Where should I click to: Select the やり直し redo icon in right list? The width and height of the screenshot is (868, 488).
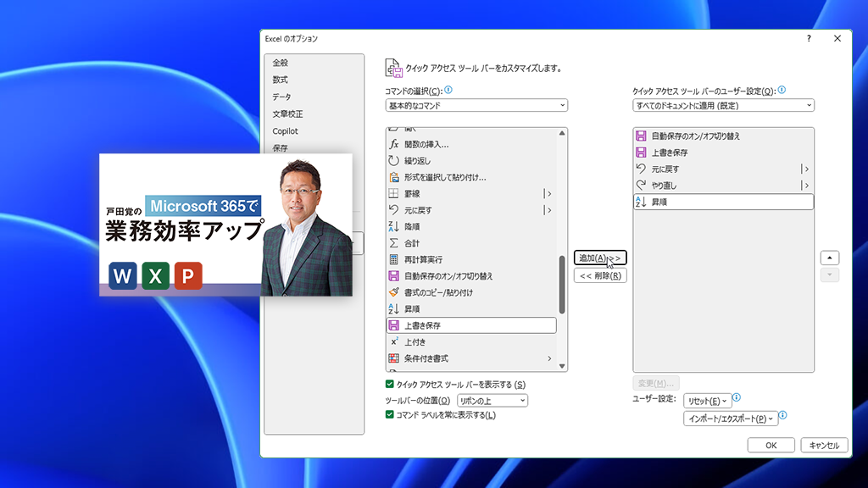[x=641, y=186]
